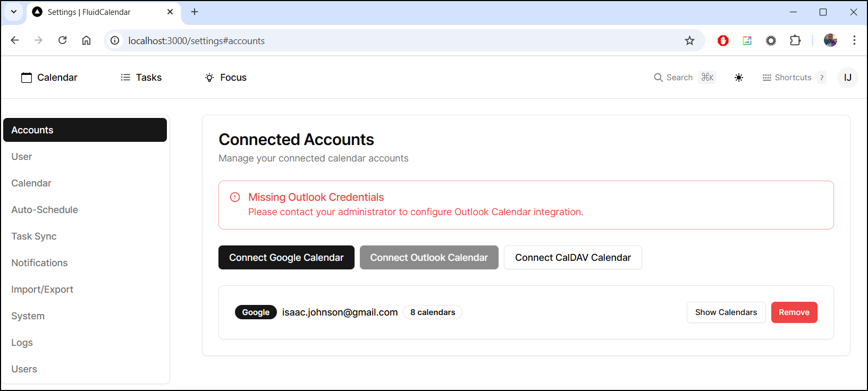Click the Shortcuts keyboard grid icon
The image size is (868, 391).
pyautogui.click(x=767, y=78)
